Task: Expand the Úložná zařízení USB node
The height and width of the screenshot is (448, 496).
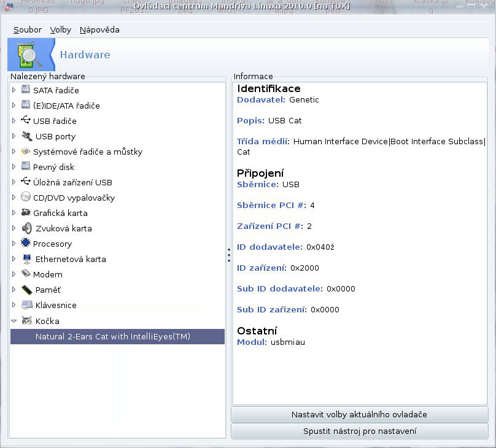Action: (14, 182)
